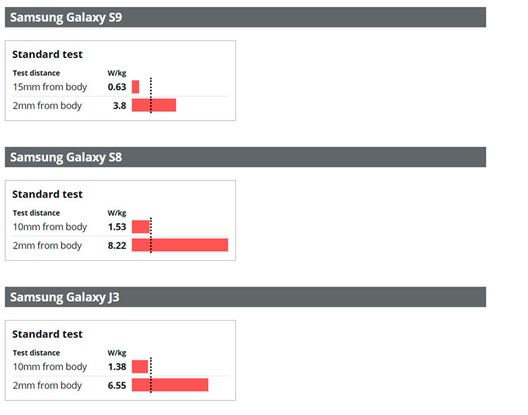Click the Samsung Galaxy S9 header bar
The height and width of the screenshot is (415, 528).
pos(245,17)
